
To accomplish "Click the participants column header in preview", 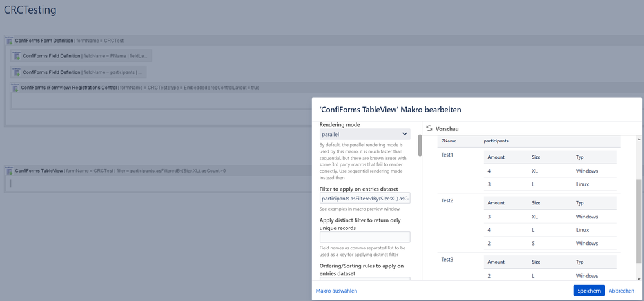I will tap(496, 141).
